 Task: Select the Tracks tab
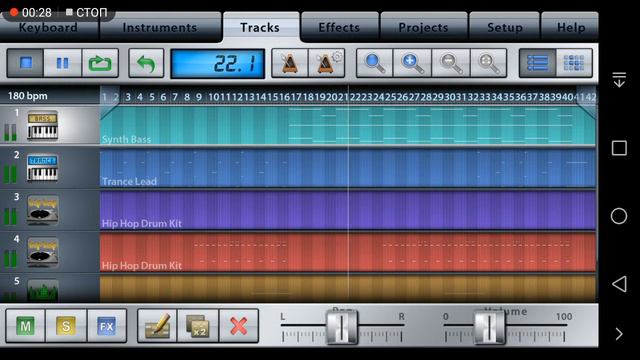click(260, 27)
